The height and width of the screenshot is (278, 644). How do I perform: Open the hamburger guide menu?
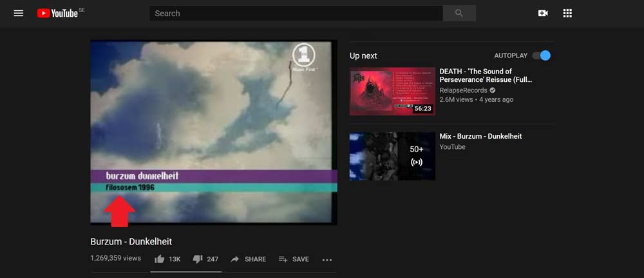[19, 13]
